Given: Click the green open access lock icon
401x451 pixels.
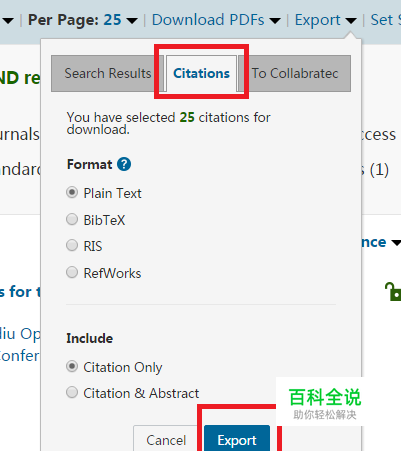Looking at the screenshot, I should click(393, 292).
